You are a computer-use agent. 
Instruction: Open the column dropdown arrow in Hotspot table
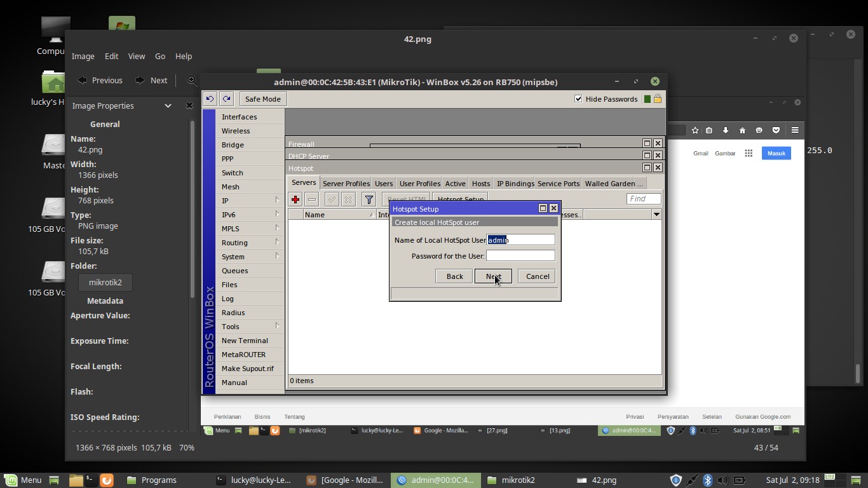(656, 215)
